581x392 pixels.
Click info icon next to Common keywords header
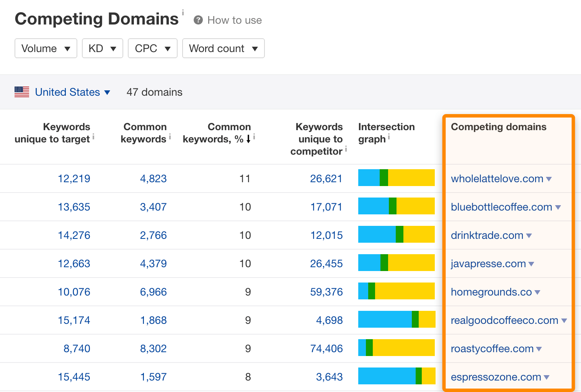pyautogui.click(x=170, y=137)
